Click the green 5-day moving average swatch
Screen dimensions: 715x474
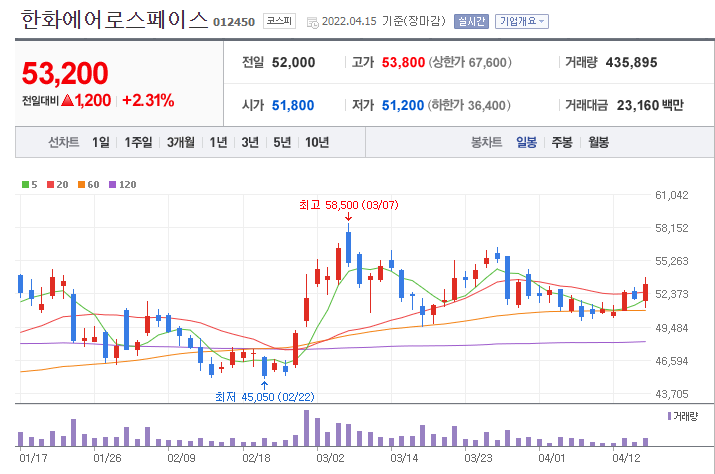[26, 184]
